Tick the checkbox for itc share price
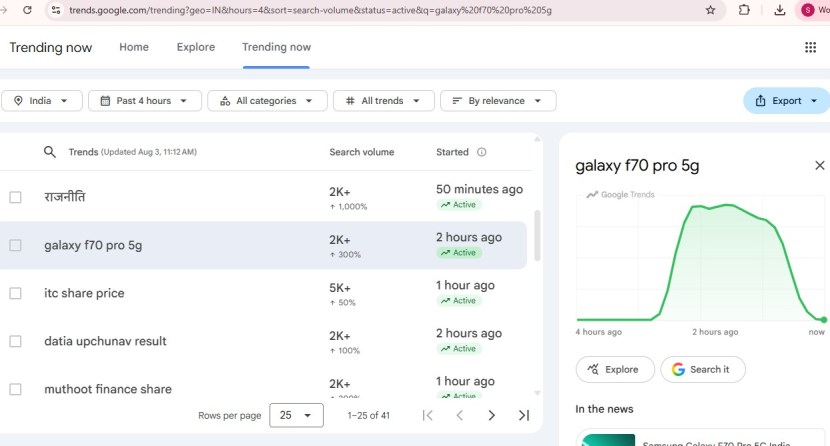The width and height of the screenshot is (830, 446). [x=15, y=293]
